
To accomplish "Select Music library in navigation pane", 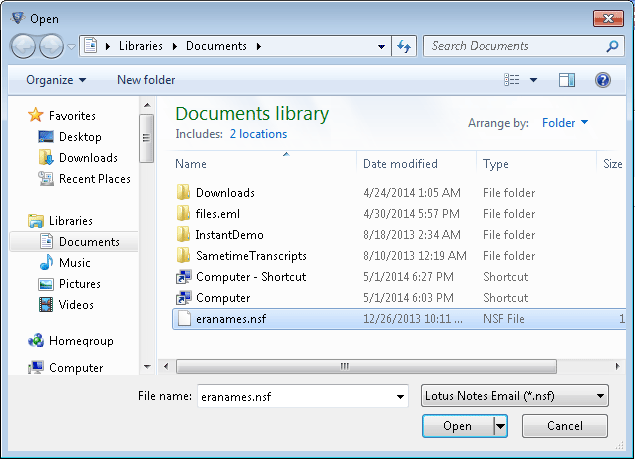I will [x=65, y=263].
